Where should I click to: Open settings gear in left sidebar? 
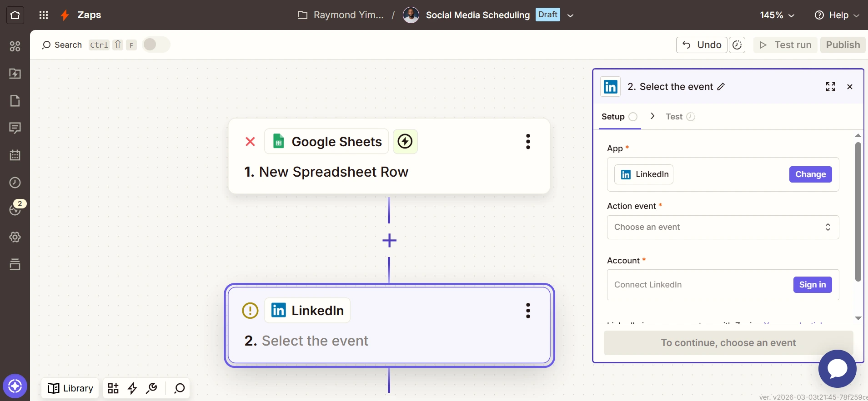tap(15, 237)
